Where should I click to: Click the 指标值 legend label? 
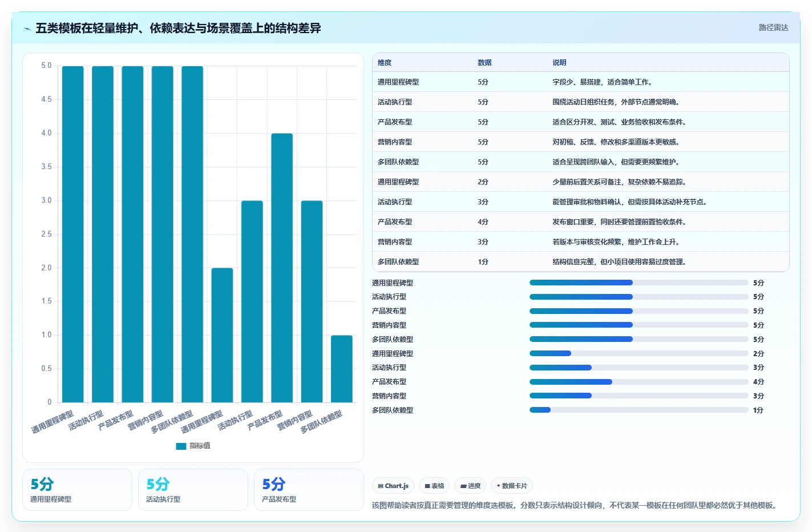point(200,446)
